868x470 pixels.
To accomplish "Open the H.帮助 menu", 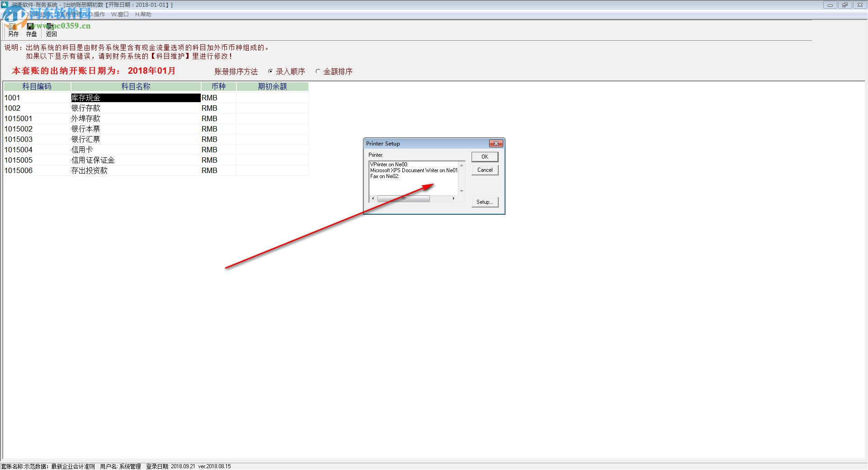I will click(143, 14).
